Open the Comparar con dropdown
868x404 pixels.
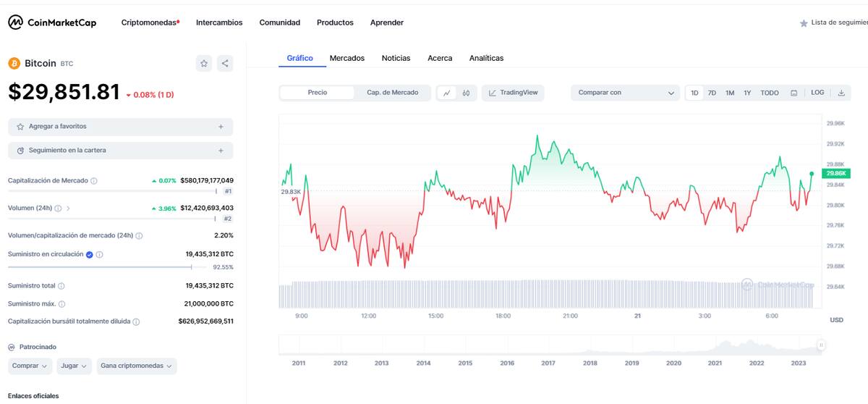click(625, 93)
